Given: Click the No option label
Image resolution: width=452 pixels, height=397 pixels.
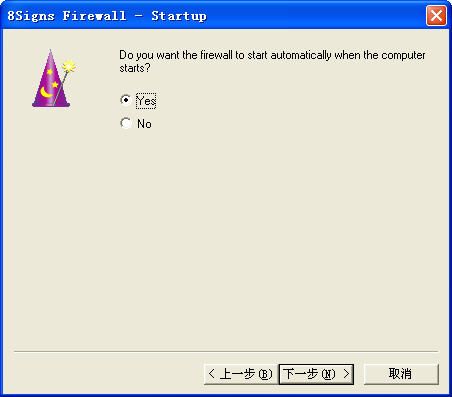Looking at the screenshot, I should point(144,124).
